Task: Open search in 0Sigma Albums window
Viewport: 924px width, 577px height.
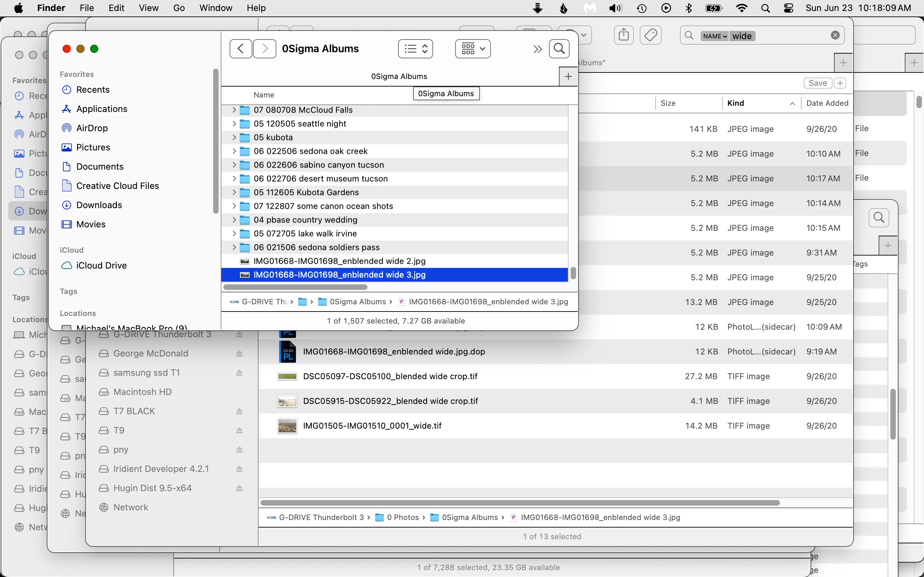Action: pyautogui.click(x=559, y=49)
